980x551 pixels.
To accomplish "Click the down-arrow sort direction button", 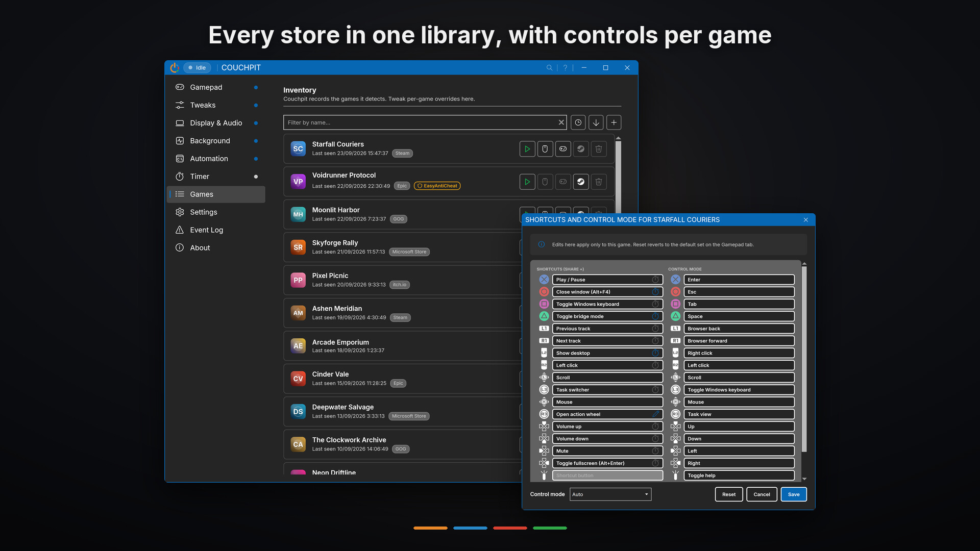I will 596,122.
